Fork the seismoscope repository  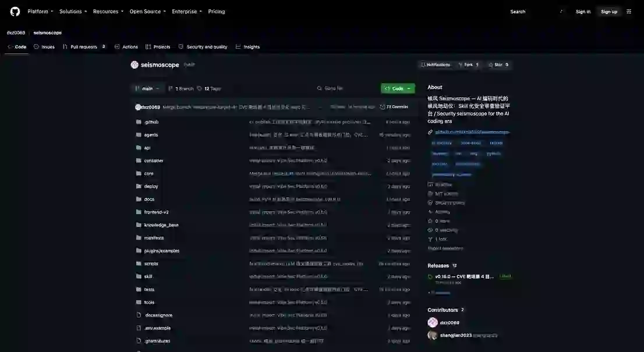point(468,65)
